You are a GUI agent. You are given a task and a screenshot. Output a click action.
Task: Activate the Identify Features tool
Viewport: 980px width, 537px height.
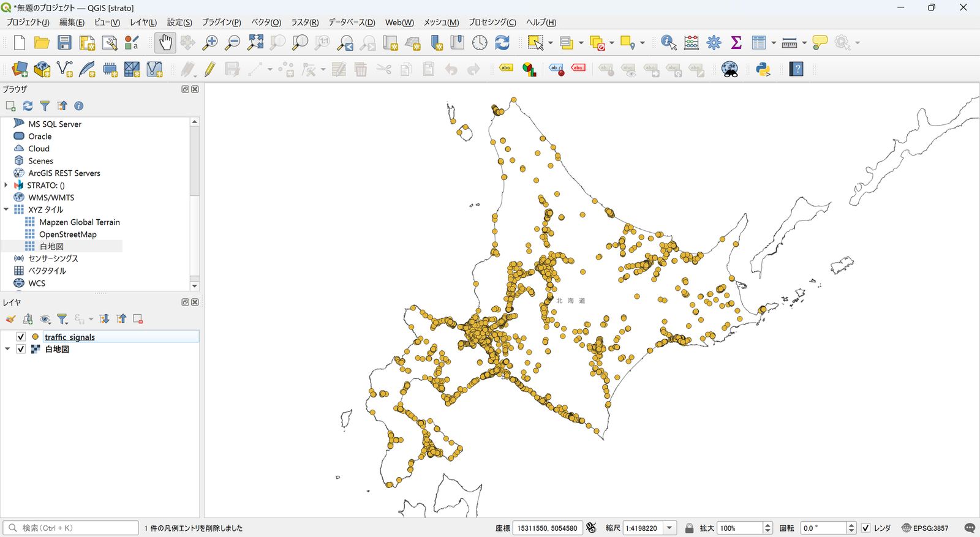[x=668, y=42]
